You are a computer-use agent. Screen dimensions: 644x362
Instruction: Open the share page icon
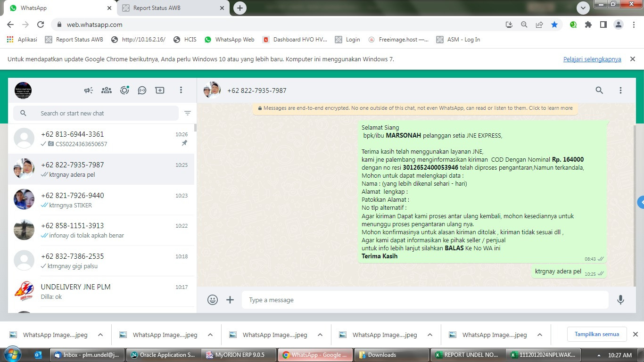pyautogui.click(x=539, y=25)
